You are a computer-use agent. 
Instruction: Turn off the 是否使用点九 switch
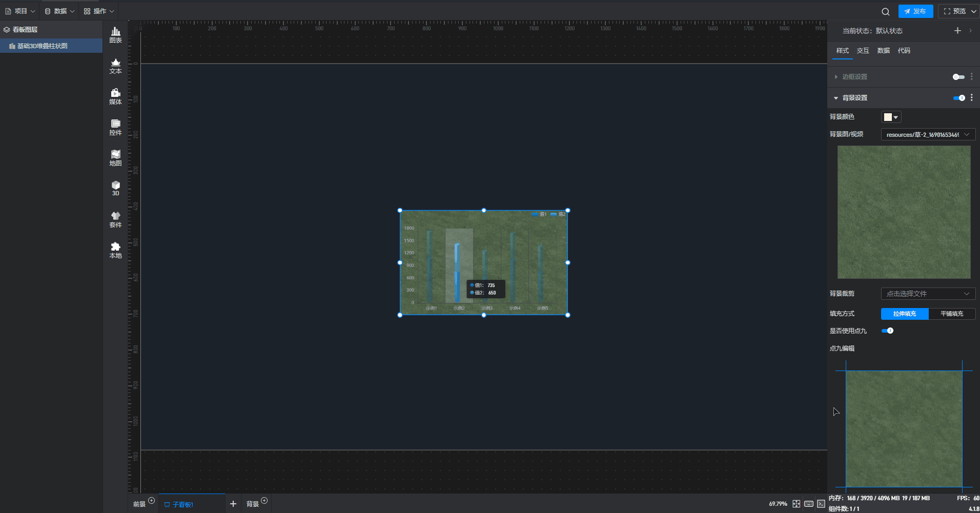point(887,331)
